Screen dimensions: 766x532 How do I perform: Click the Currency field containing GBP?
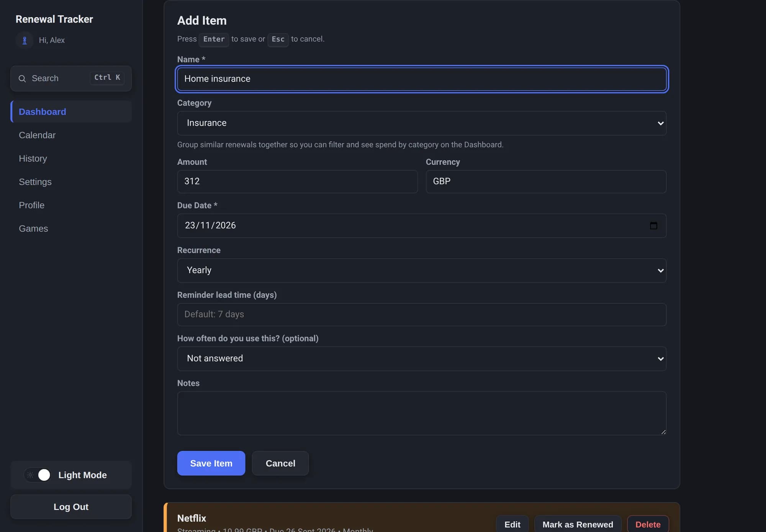coord(546,181)
